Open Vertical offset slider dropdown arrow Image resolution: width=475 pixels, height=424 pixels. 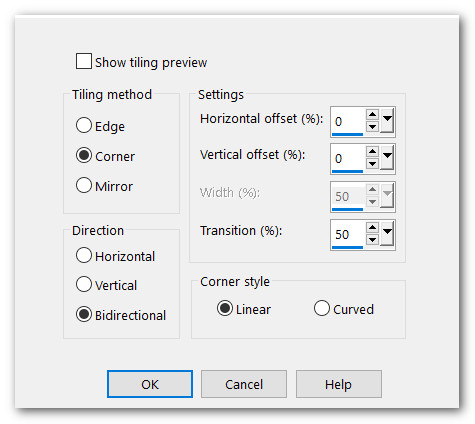[387, 158]
